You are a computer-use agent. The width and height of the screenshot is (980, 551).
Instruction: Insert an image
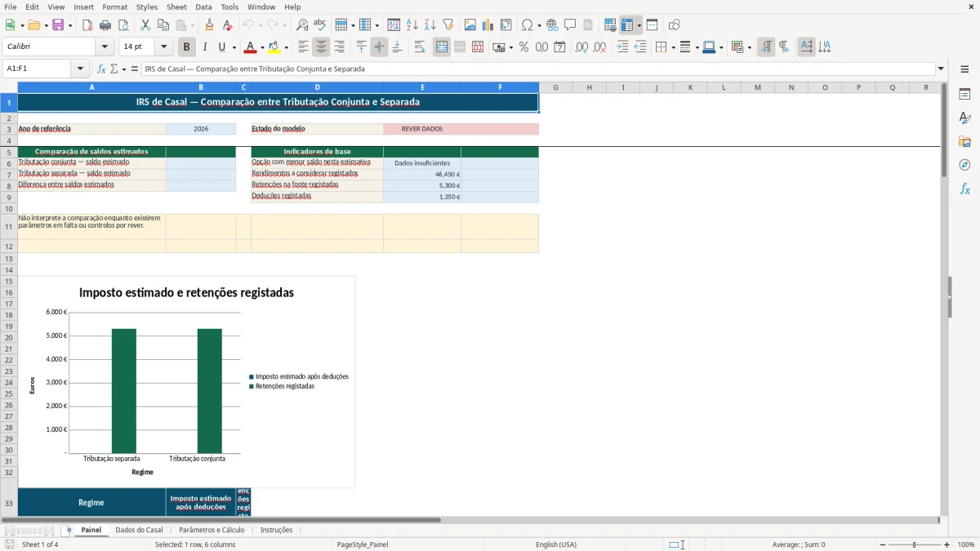[470, 25]
